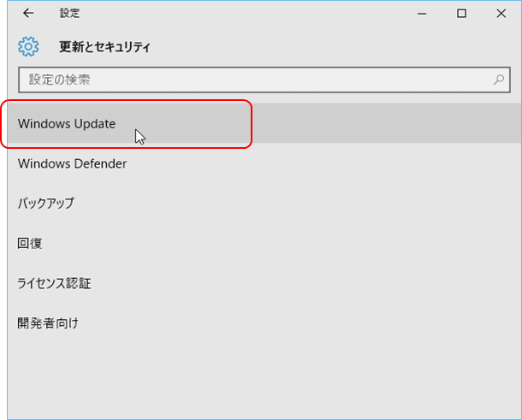Focus the 設定の検索 search field
Viewport: 522px width, 420px height.
click(x=264, y=80)
